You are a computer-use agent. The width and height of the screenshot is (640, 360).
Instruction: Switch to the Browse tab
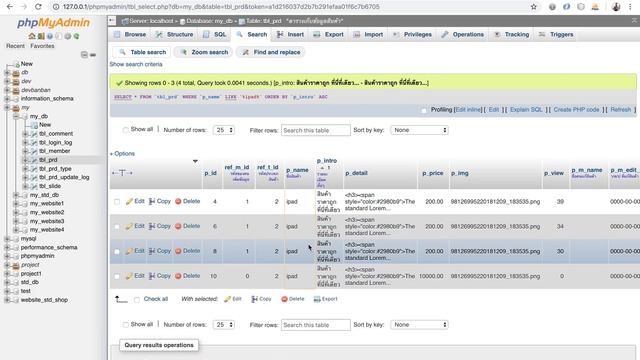tap(130, 35)
